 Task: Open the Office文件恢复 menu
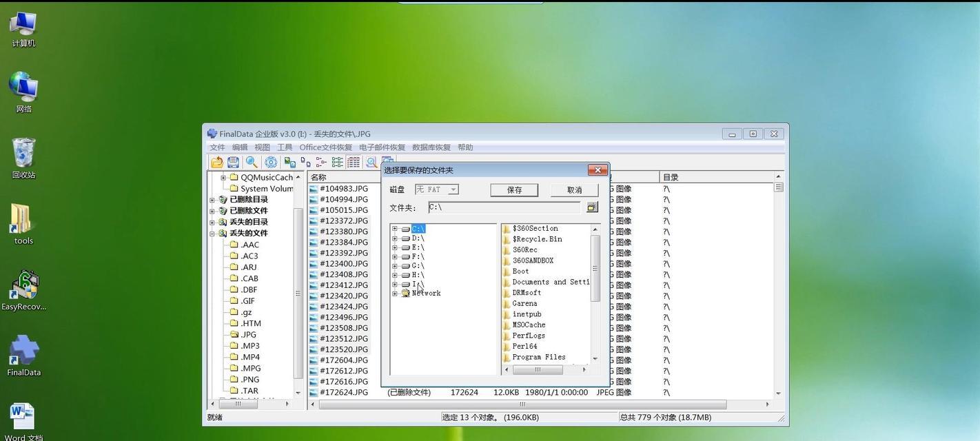325,147
